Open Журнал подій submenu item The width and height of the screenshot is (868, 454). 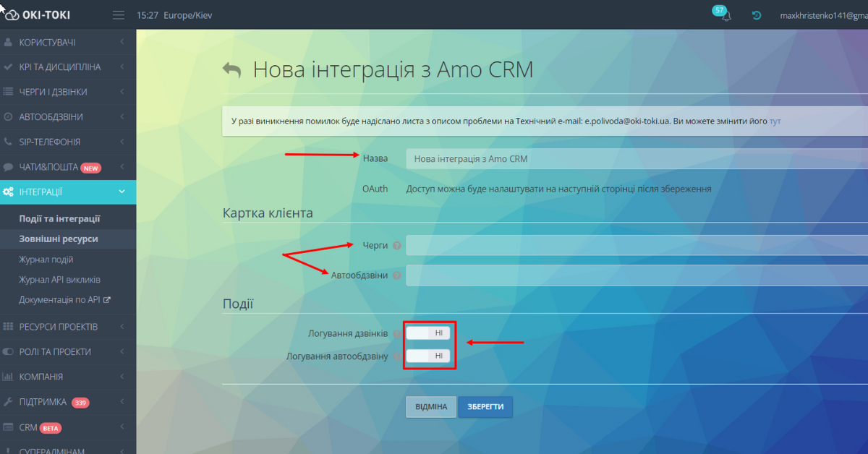[46, 260]
